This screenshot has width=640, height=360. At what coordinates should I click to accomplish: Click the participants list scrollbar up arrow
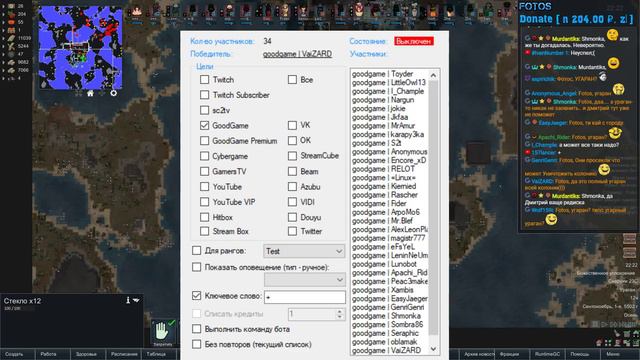[x=433, y=76]
